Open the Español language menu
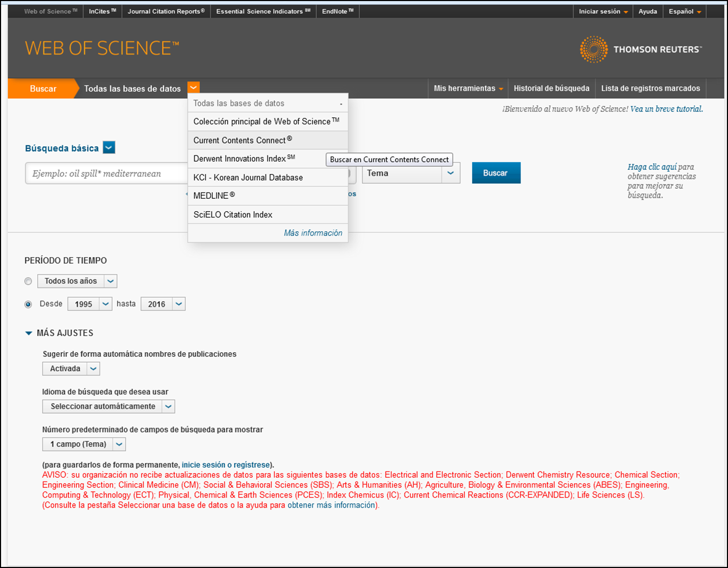 pos(684,11)
